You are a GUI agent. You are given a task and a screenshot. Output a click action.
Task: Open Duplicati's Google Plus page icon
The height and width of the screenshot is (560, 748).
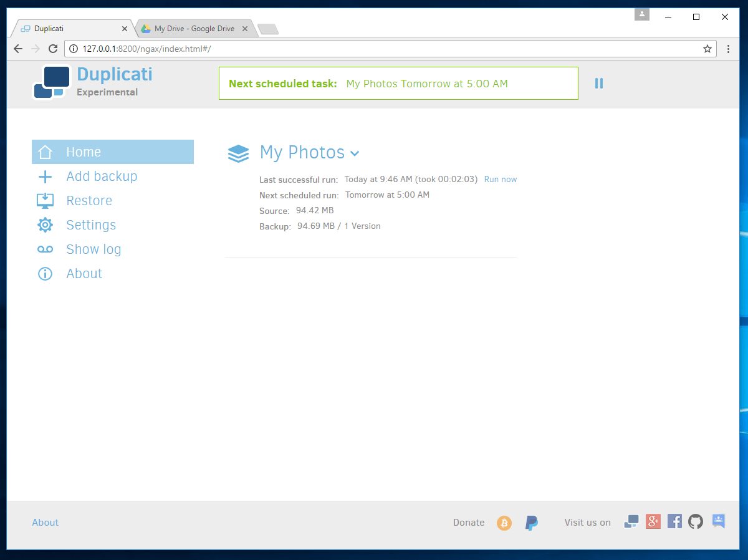653,521
